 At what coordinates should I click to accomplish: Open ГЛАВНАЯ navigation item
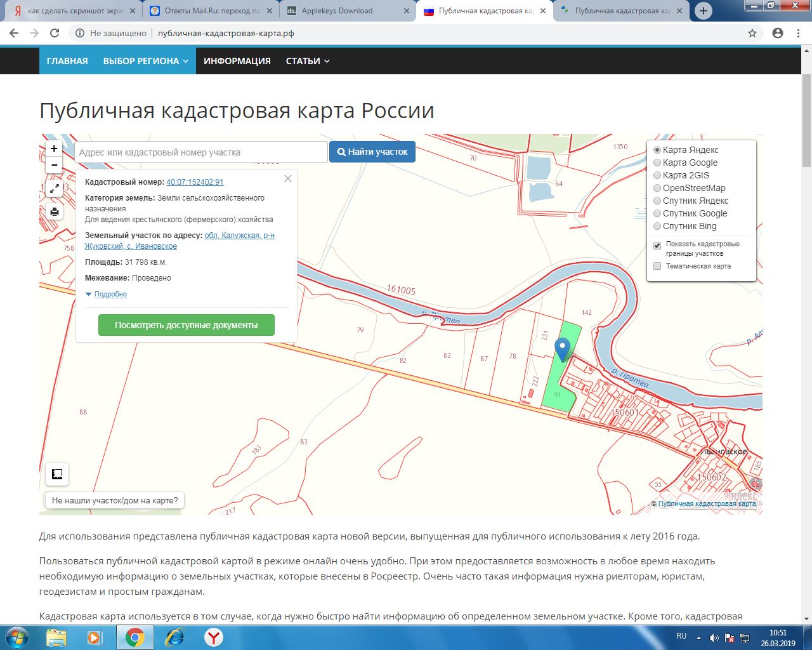(67, 61)
